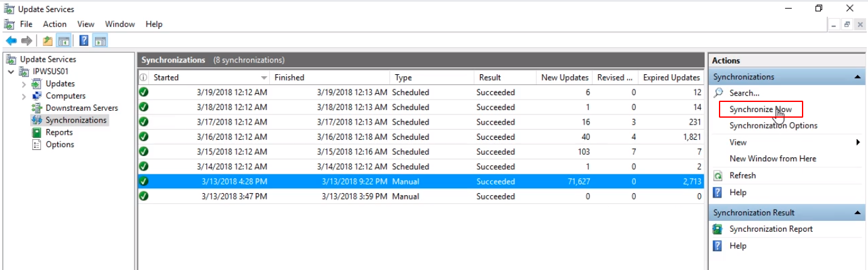The height and width of the screenshot is (270, 868).
Task: Toggle the Show/Hide Console Tree icon
Action: click(64, 41)
